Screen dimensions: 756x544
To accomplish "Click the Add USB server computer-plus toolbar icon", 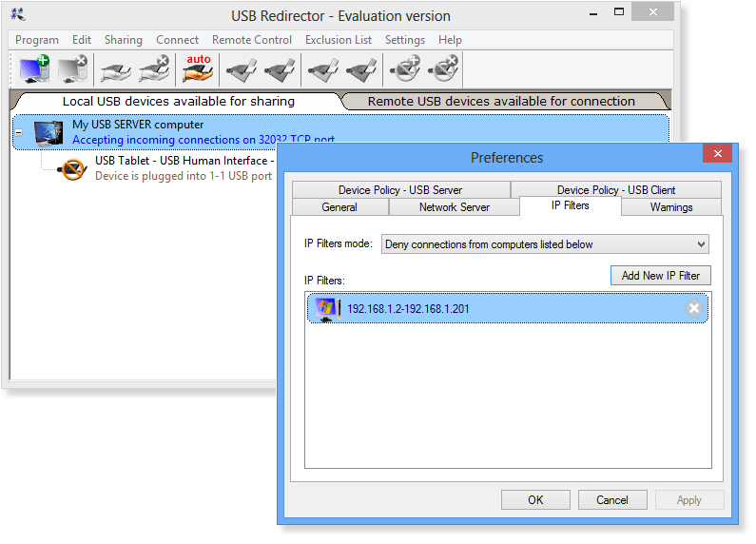I will tap(34, 68).
